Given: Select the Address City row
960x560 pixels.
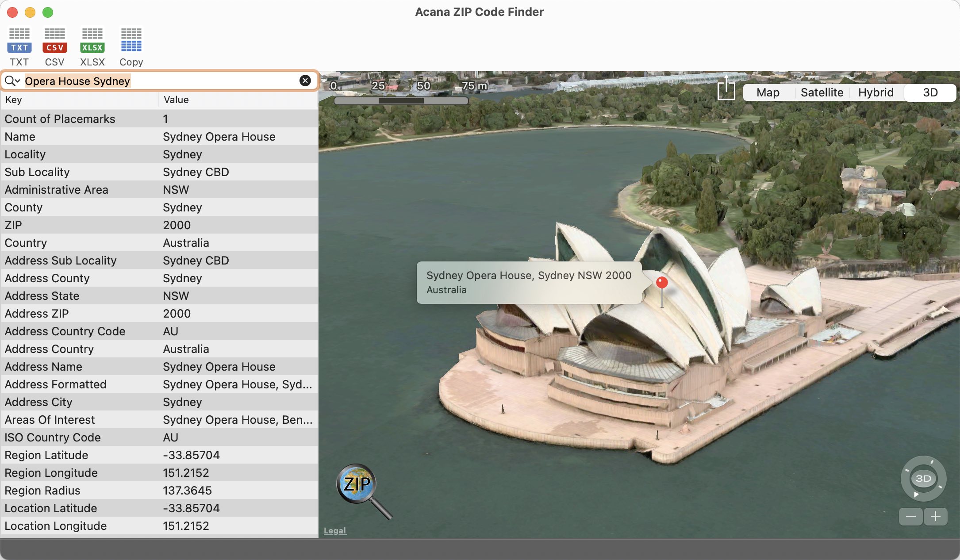Looking at the screenshot, I should point(159,402).
